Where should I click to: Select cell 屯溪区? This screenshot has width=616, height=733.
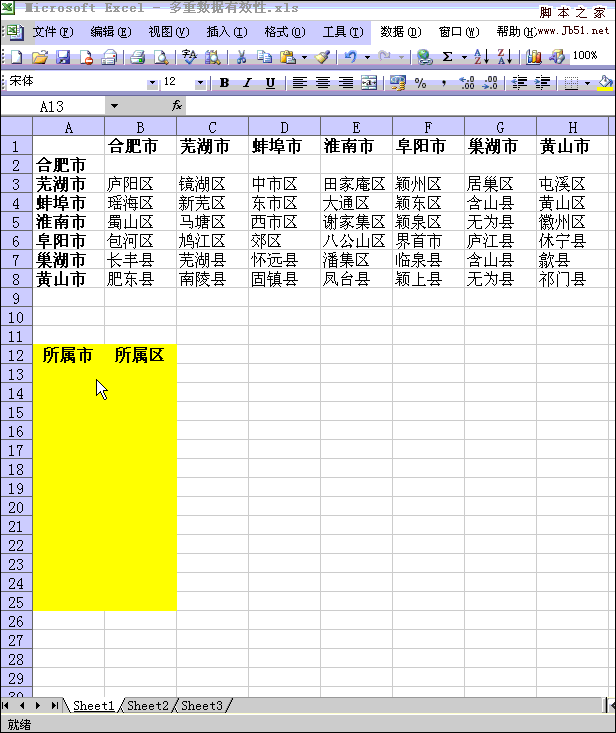pos(572,184)
